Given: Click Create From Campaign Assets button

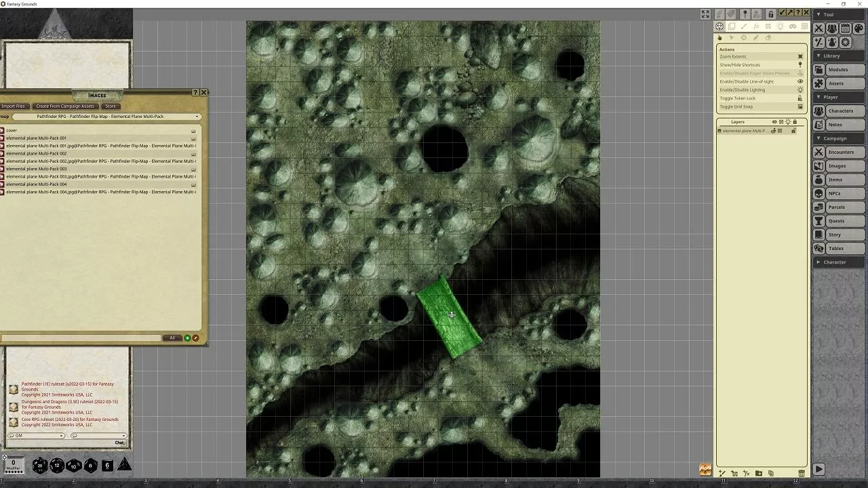Looking at the screenshot, I should coord(65,106).
